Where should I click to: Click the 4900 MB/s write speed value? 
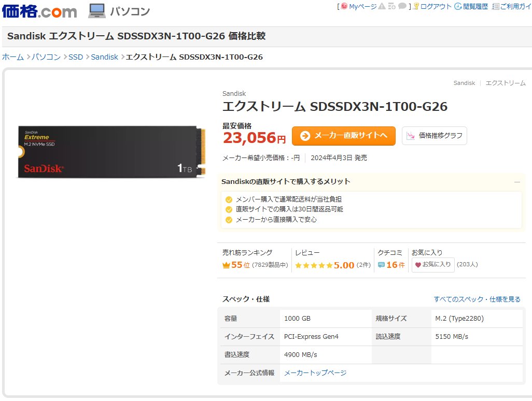[301, 355]
